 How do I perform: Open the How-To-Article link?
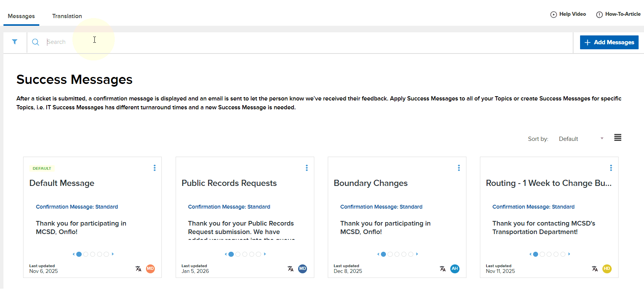coord(618,14)
